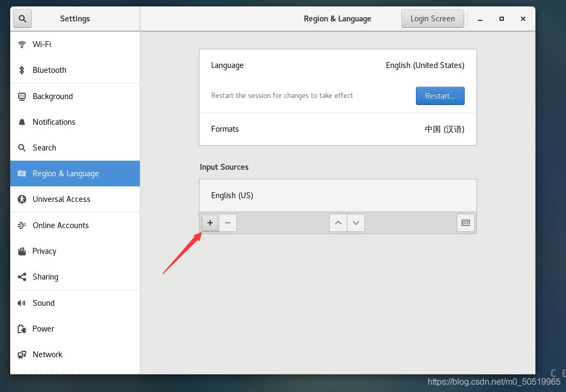Screen dimensions: 566x392
Task: Open the keyboard layout preview icon
Action: pos(465,223)
